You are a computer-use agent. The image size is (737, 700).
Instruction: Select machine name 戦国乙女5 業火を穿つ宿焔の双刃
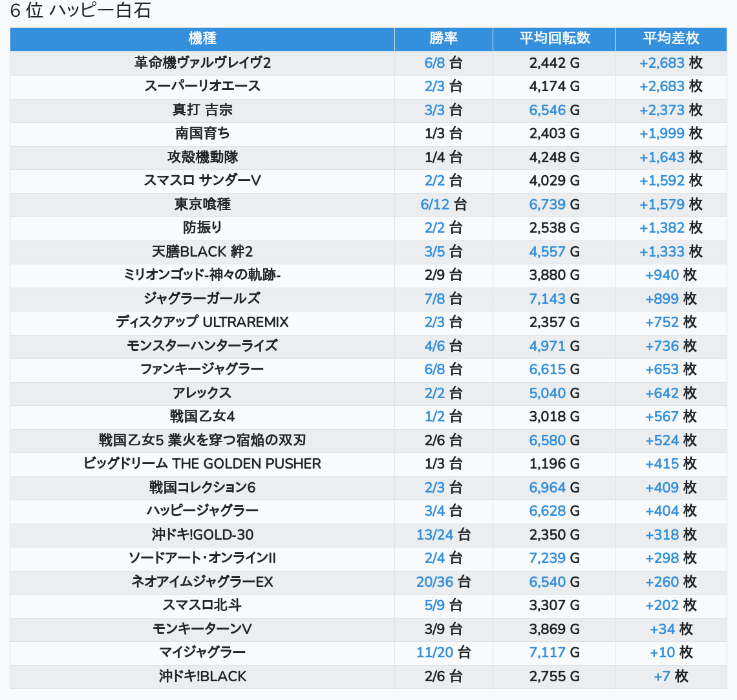pyautogui.click(x=202, y=440)
